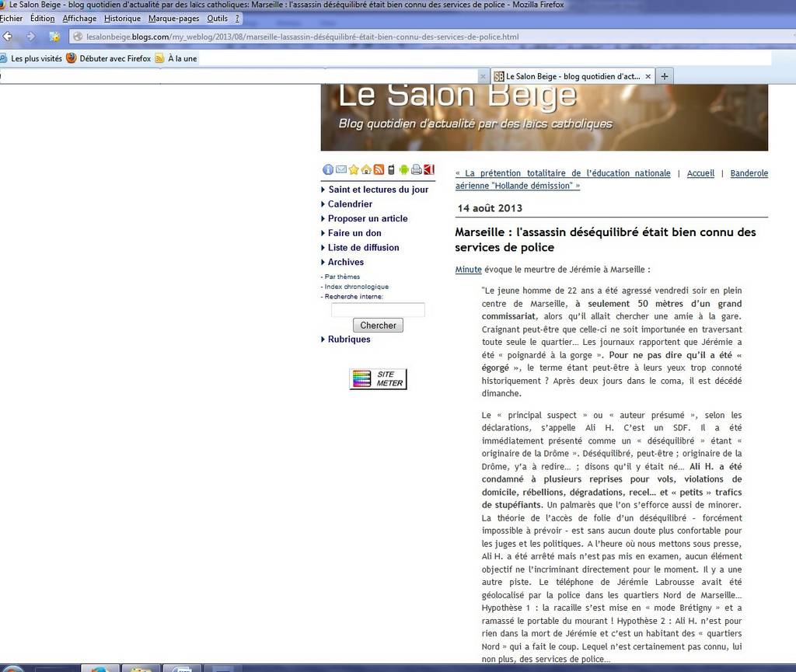Open the Par thèmes archive link

click(342, 277)
